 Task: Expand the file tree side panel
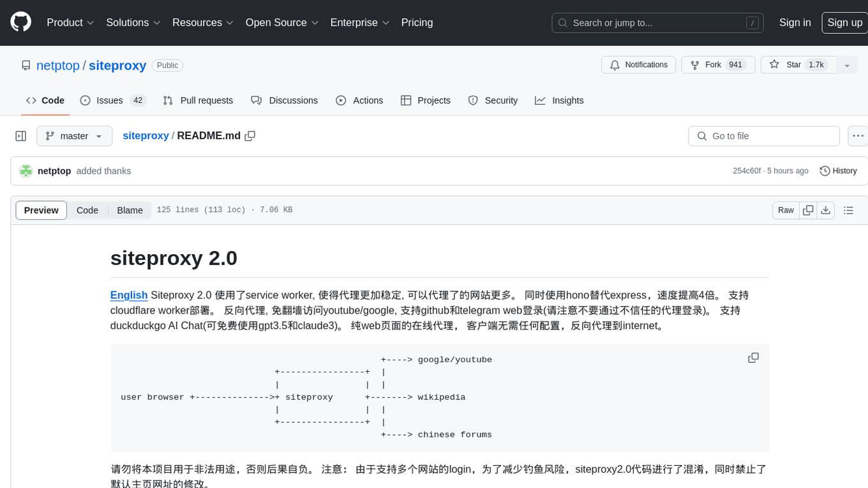coord(21,136)
